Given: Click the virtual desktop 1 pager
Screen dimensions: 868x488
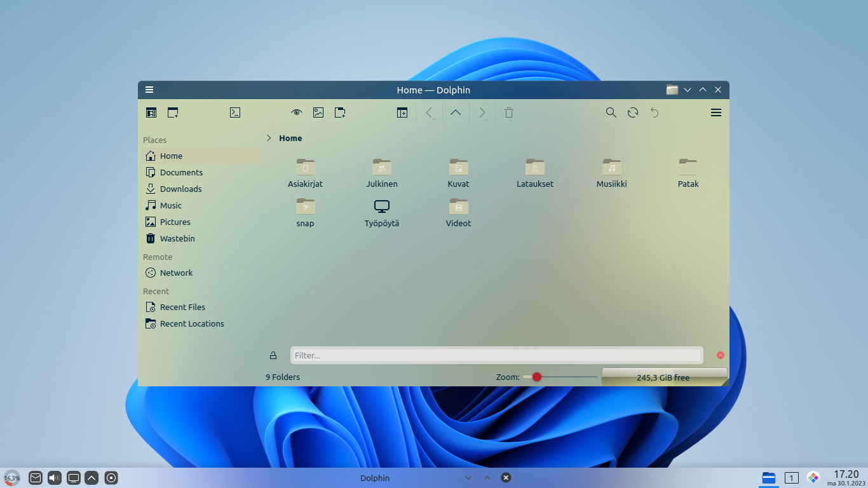Looking at the screenshot, I should coord(792,478).
